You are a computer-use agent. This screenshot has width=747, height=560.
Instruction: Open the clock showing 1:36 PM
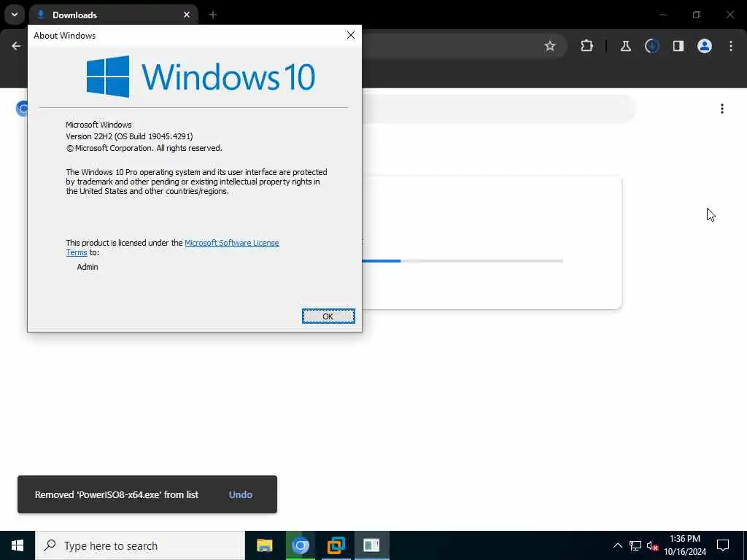[685, 545]
